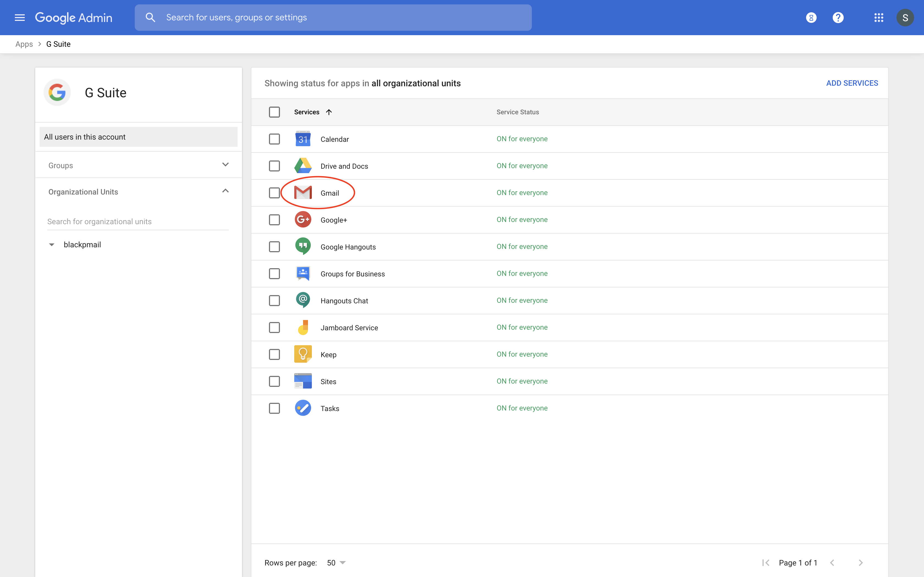The width and height of the screenshot is (924, 577).
Task: Open the account avatar S
Action: [905, 18]
